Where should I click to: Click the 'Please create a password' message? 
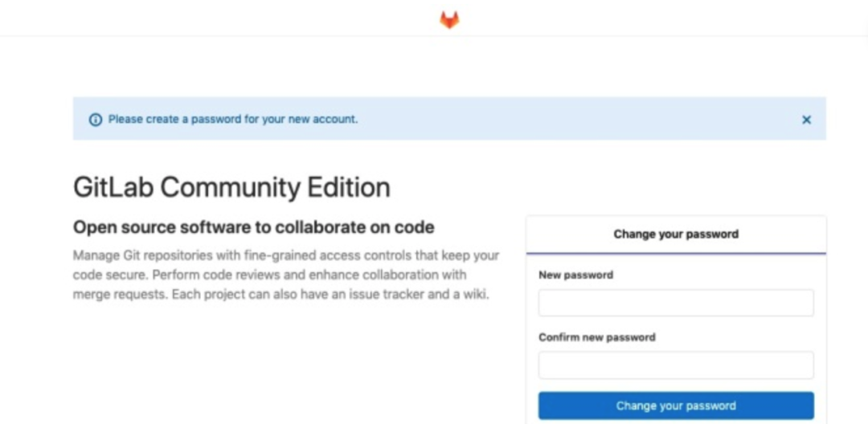coord(233,120)
